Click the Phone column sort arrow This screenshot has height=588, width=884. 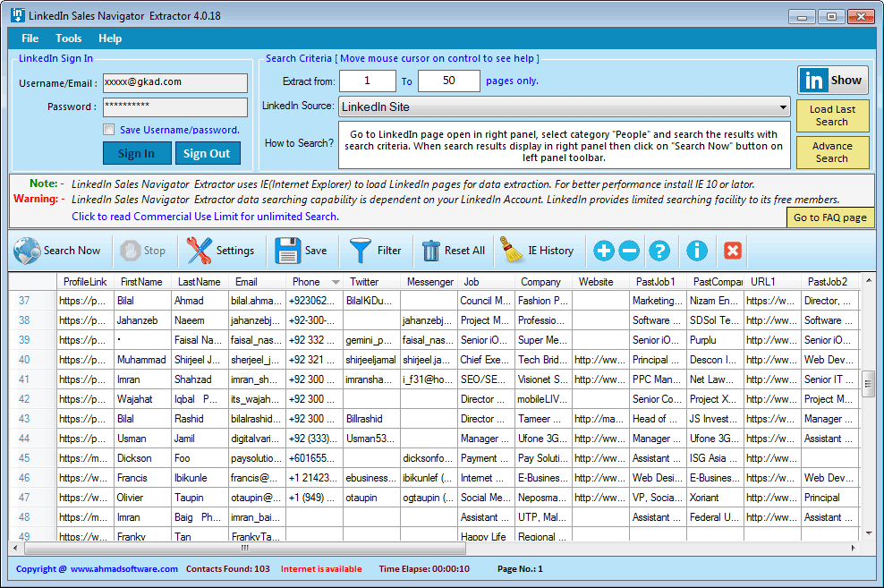(336, 281)
